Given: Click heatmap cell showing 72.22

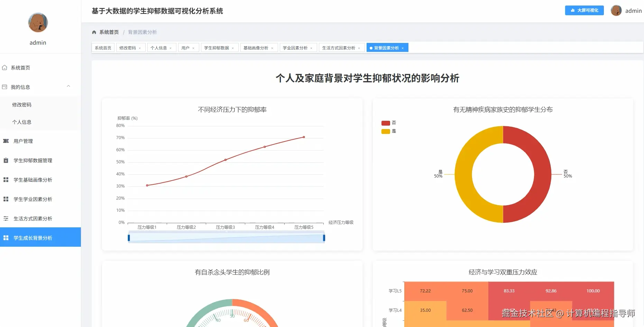Looking at the screenshot, I should 425,291.
